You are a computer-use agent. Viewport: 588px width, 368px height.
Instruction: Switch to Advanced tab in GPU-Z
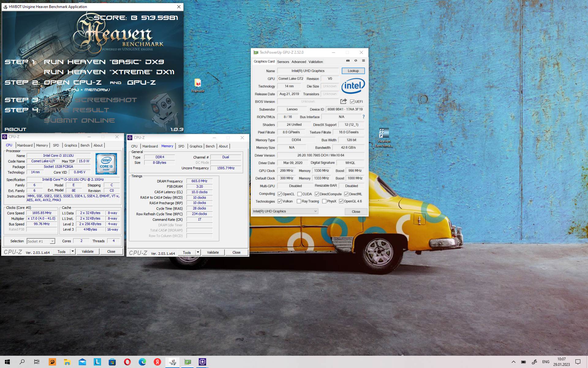299,62
